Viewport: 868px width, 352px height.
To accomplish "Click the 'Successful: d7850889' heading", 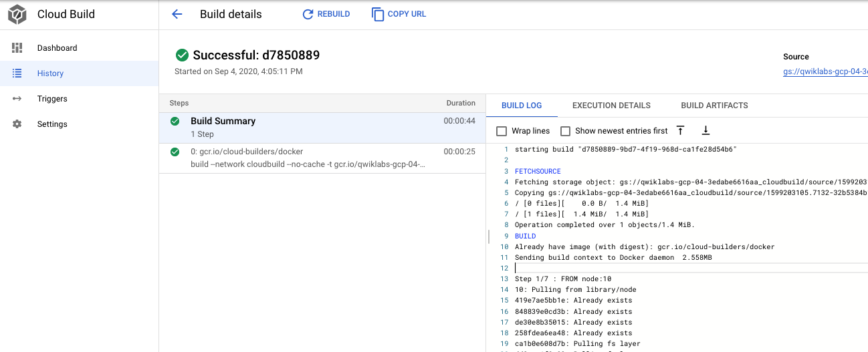I will pyautogui.click(x=256, y=55).
